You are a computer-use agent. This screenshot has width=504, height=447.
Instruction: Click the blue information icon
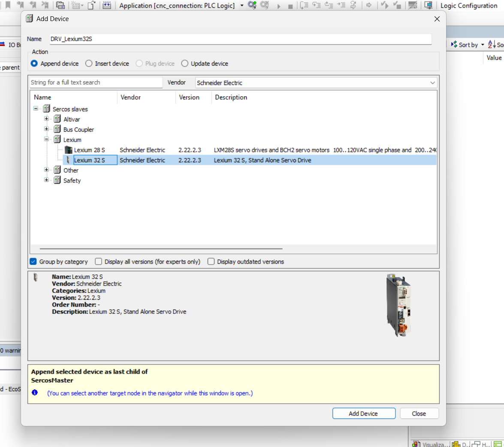[35, 393]
